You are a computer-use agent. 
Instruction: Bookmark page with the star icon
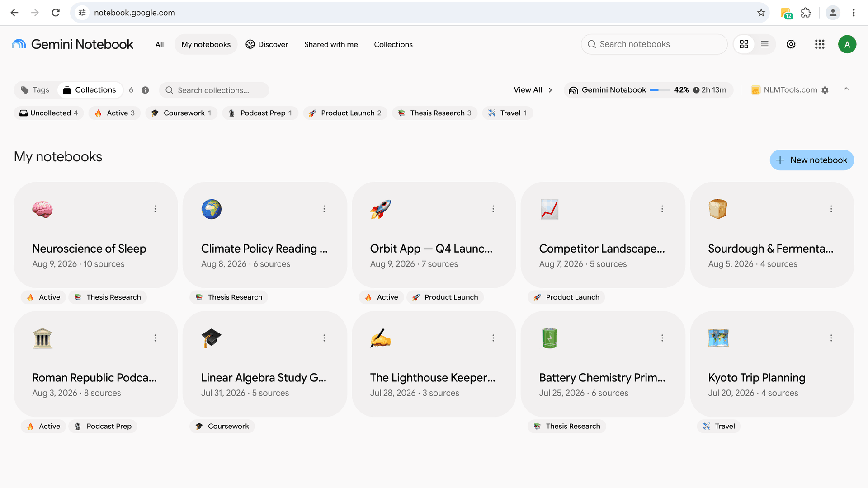(761, 13)
